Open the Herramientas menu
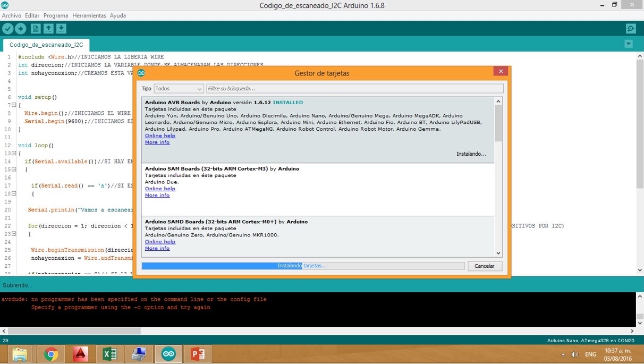This screenshot has width=644, height=364. coord(89,15)
